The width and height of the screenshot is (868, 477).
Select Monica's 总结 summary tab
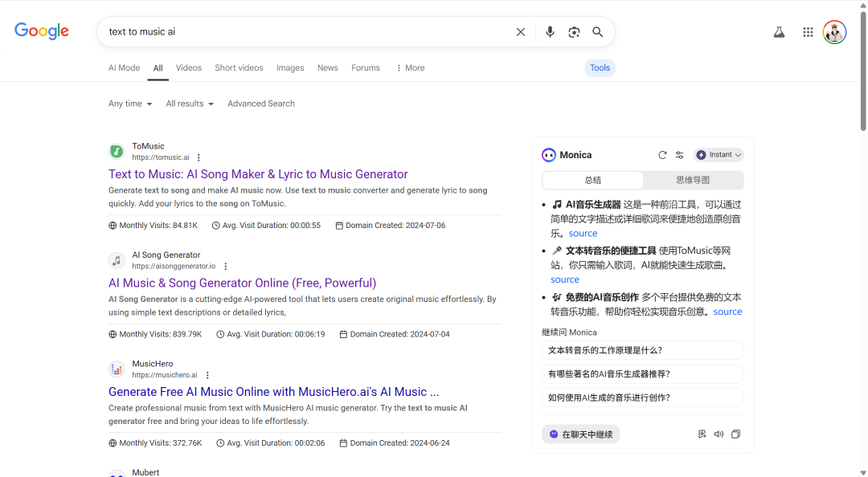(x=593, y=180)
